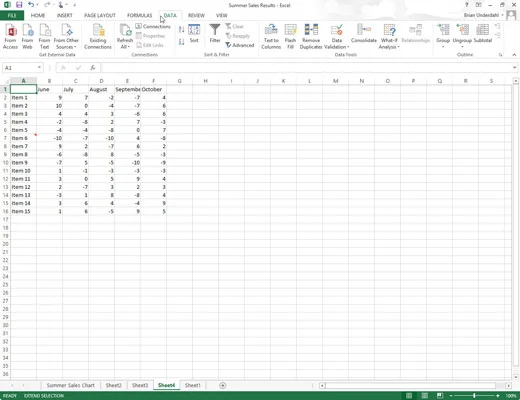520x400 pixels.
Task: Click the zoom slider handle
Action: tap(474, 396)
